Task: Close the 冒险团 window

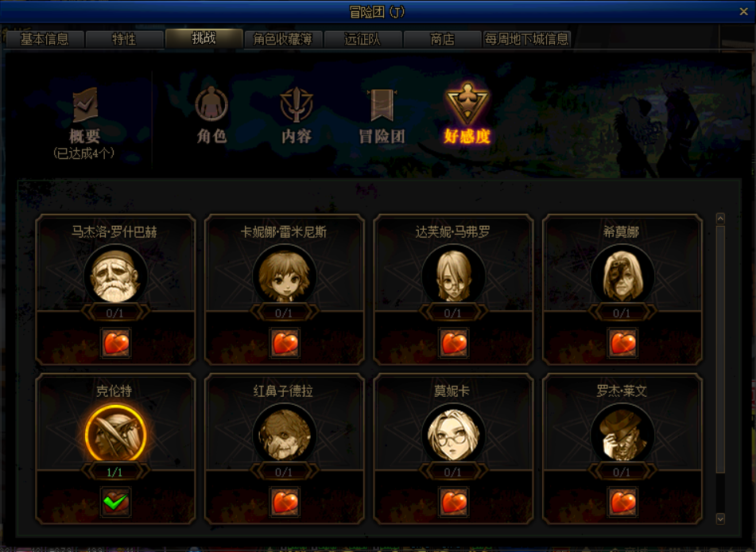Action: [x=743, y=12]
